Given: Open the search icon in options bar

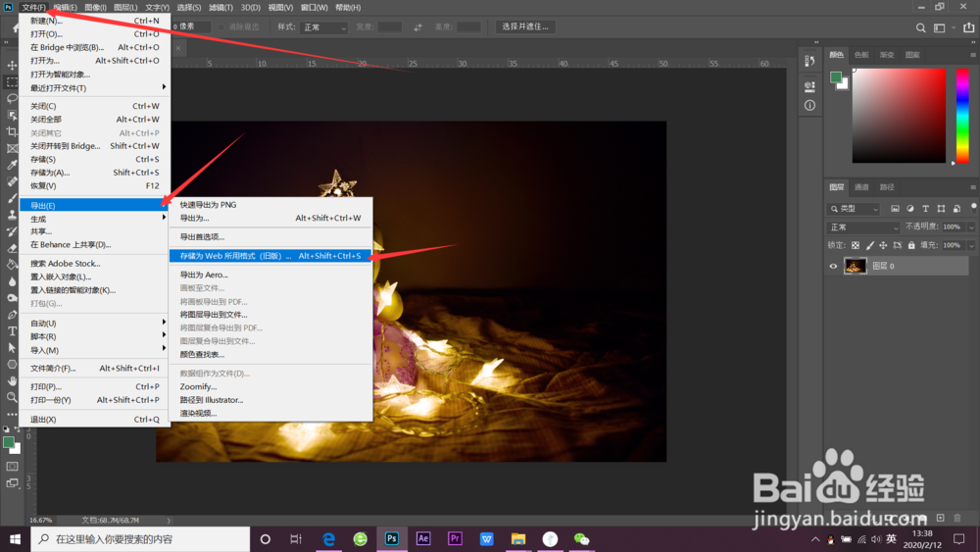Looking at the screenshot, I should click(x=920, y=27).
